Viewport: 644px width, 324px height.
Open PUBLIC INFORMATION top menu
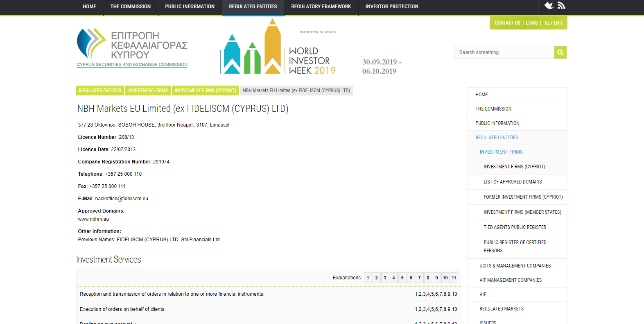190,7
